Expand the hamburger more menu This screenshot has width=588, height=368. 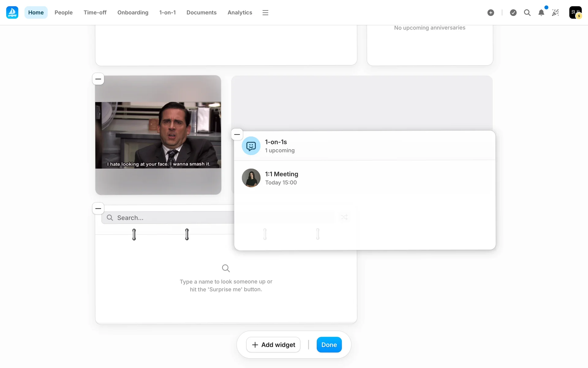(265, 13)
